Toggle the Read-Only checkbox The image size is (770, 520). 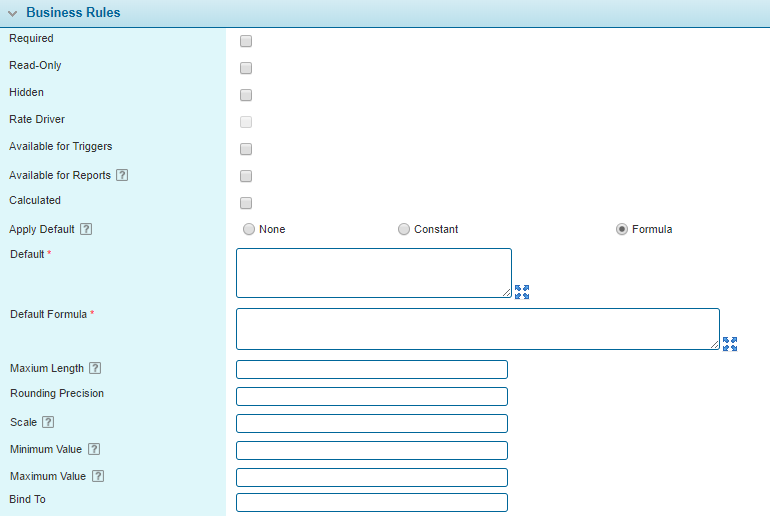[x=246, y=68]
